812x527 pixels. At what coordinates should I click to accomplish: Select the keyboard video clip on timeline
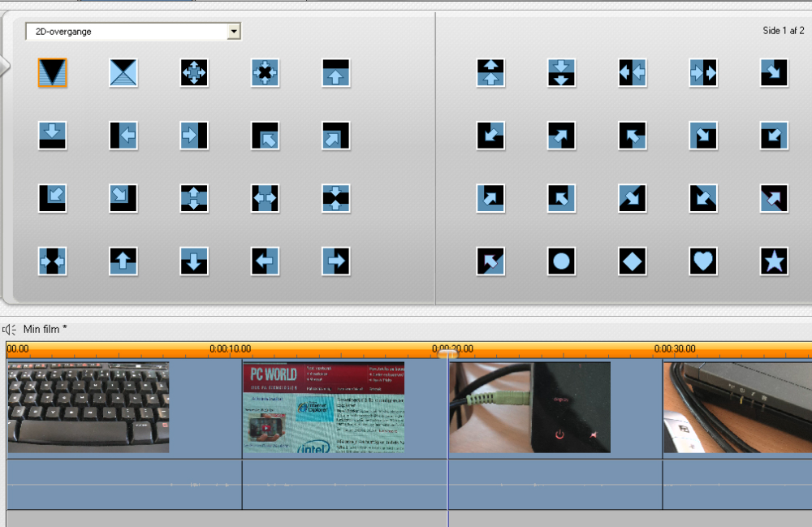point(89,407)
